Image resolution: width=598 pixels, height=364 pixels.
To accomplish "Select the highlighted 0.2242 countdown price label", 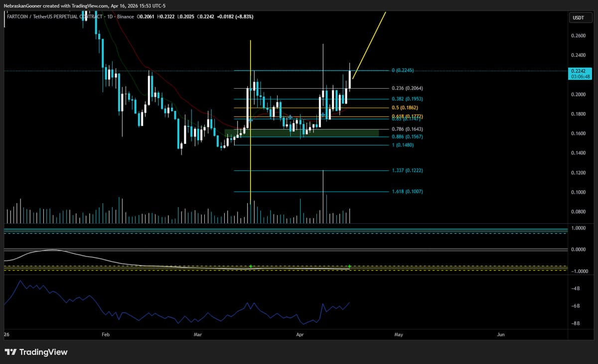I will 579,74.
